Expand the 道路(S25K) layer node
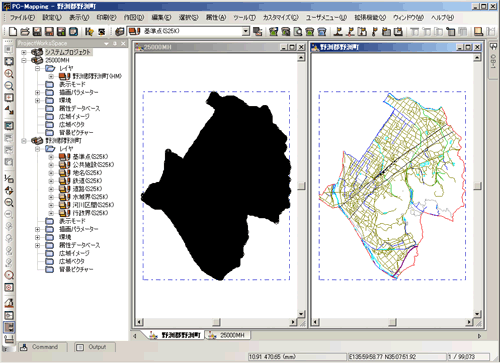Viewport: 500px width, 363px height. (x=51, y=189)
